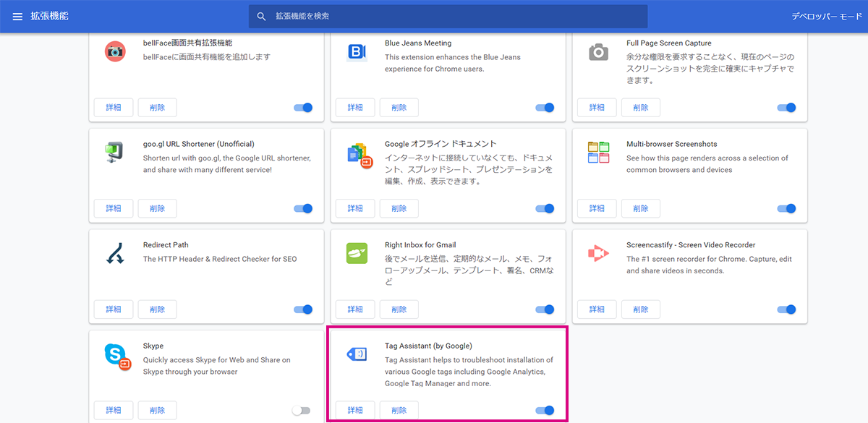The height and width of the screenshot is (423, 868).
Task: Turn off the Tag Assistant toggle
Action: coord(545,411)
